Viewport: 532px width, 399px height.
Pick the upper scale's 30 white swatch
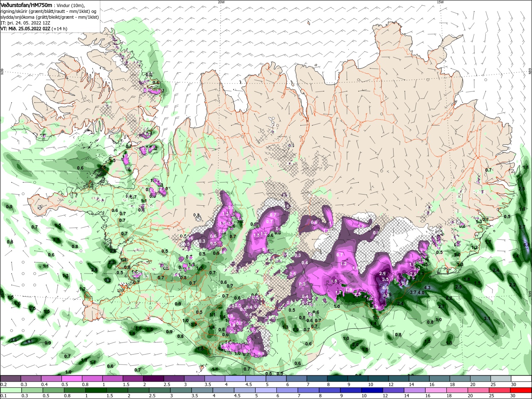(x=521, y=379)
